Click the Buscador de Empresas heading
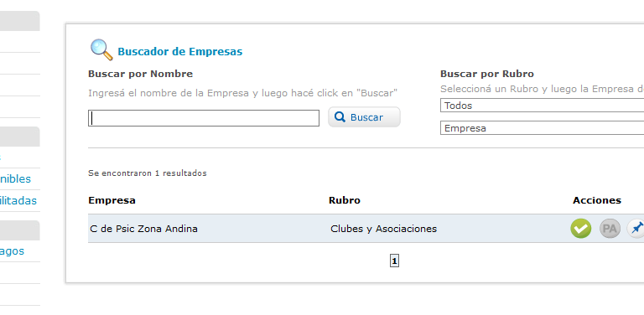644x315 pixels. click(180, 52)
